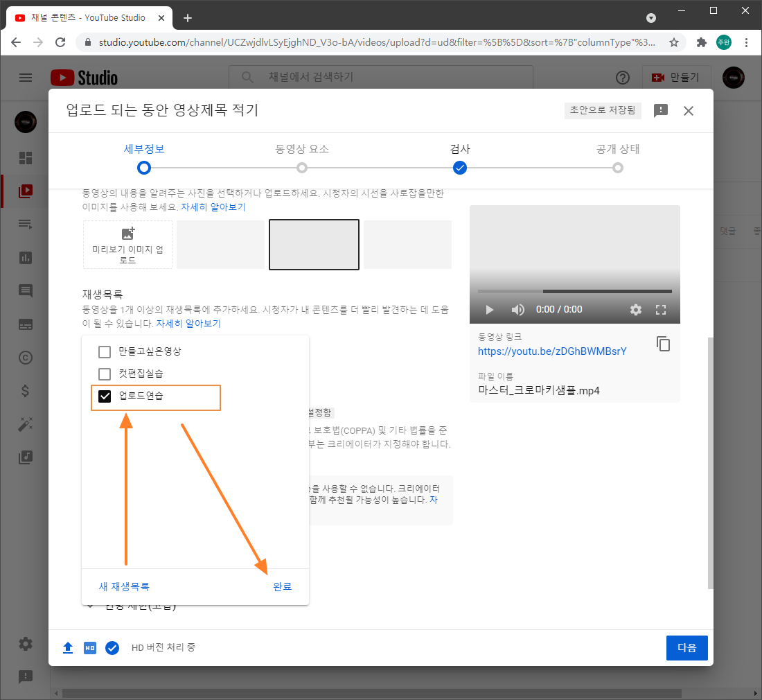Click 새 재생목록 to create a playlist
Screen dimensions: 762x700
pyautogui.click(x=124, y=587)
